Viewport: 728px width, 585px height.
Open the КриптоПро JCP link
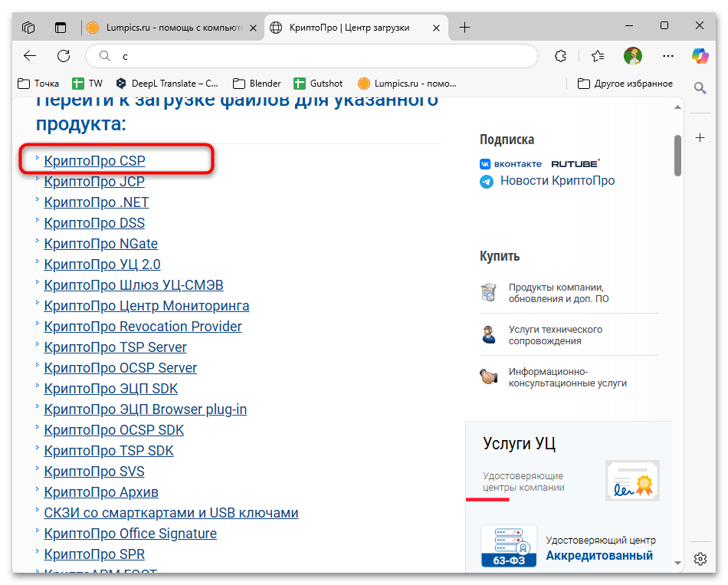[x=94, y=182]
